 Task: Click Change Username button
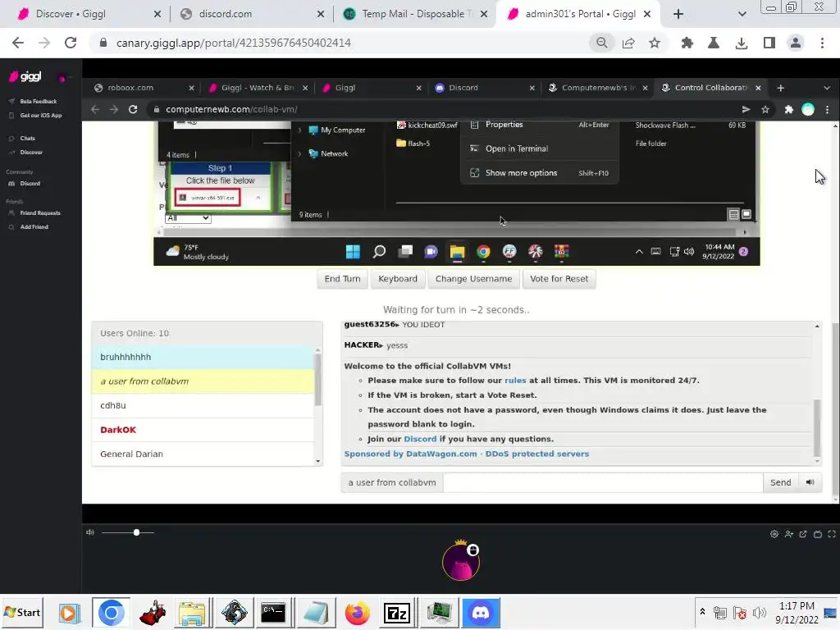coord(473,279)
